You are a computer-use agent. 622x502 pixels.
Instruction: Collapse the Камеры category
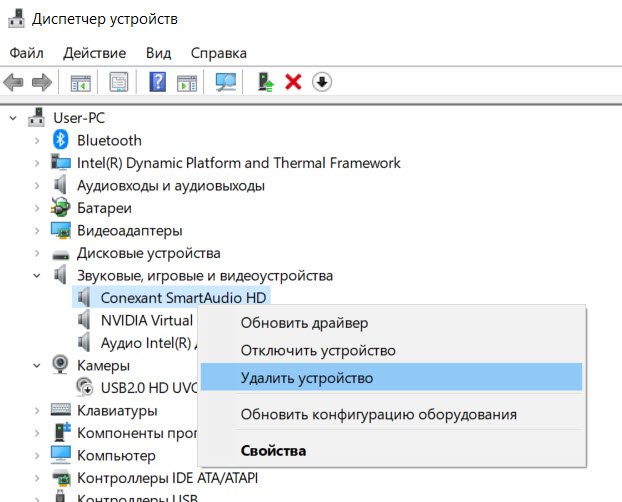(37, 365)
